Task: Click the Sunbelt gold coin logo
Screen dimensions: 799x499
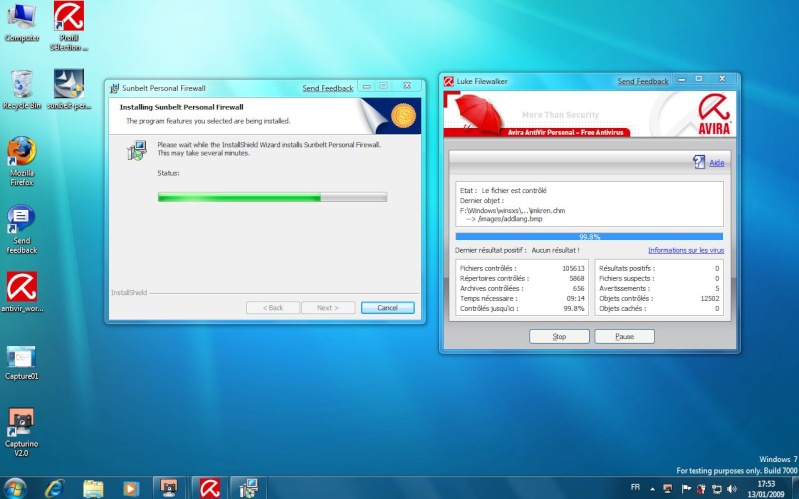Action: [x=403, y=116]
